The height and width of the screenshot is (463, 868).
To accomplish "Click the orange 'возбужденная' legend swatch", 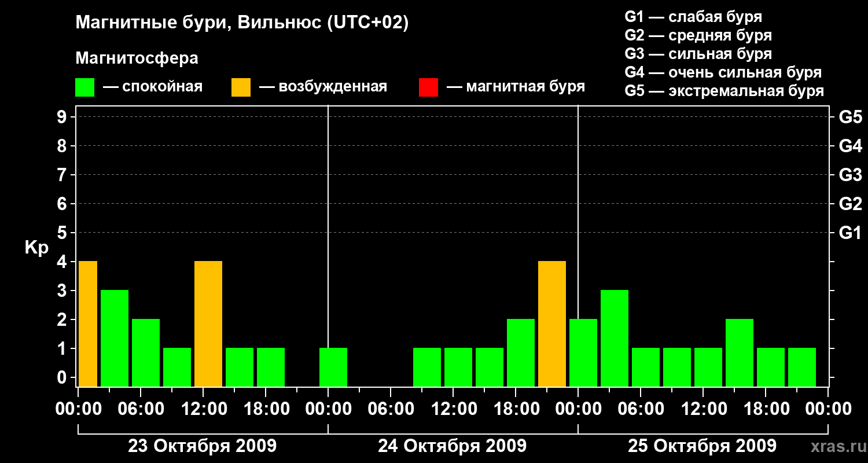I will click(241, 87).
